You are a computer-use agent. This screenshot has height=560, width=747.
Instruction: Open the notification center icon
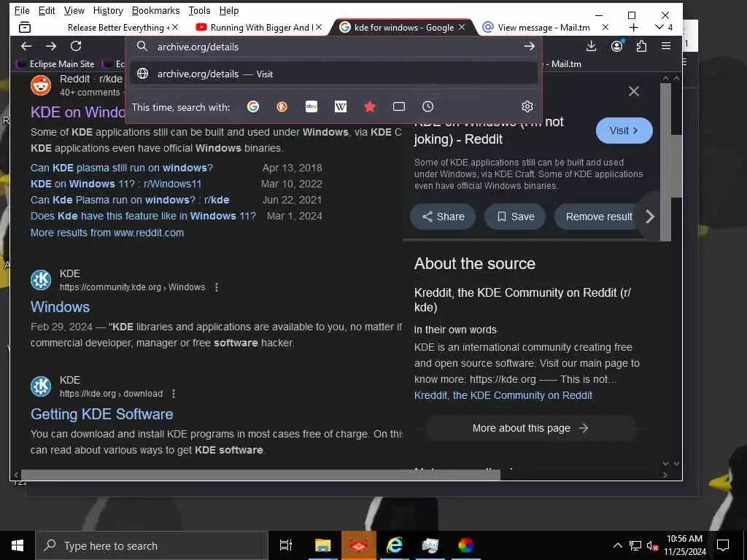click(x=723, y=545)
